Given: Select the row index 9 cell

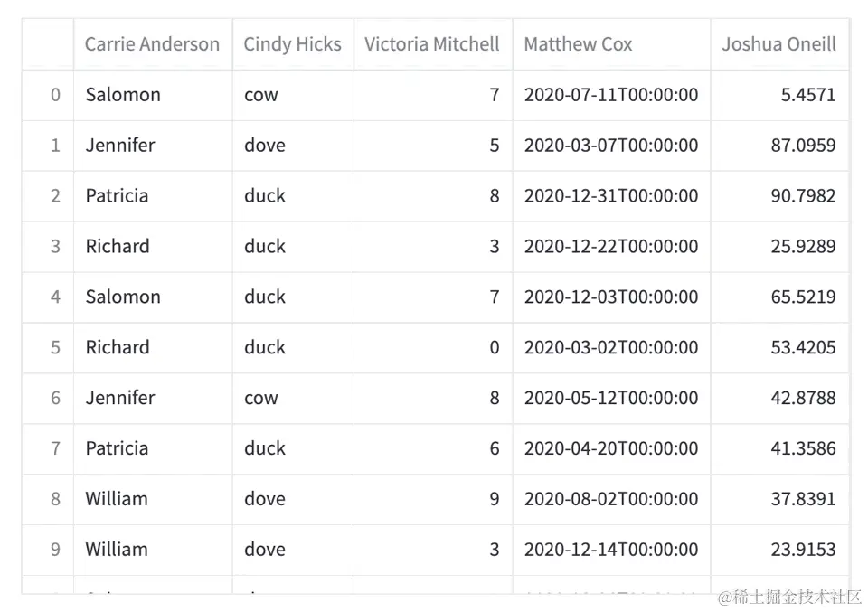Looking at the screenshot, I should [x=55, y=550].
